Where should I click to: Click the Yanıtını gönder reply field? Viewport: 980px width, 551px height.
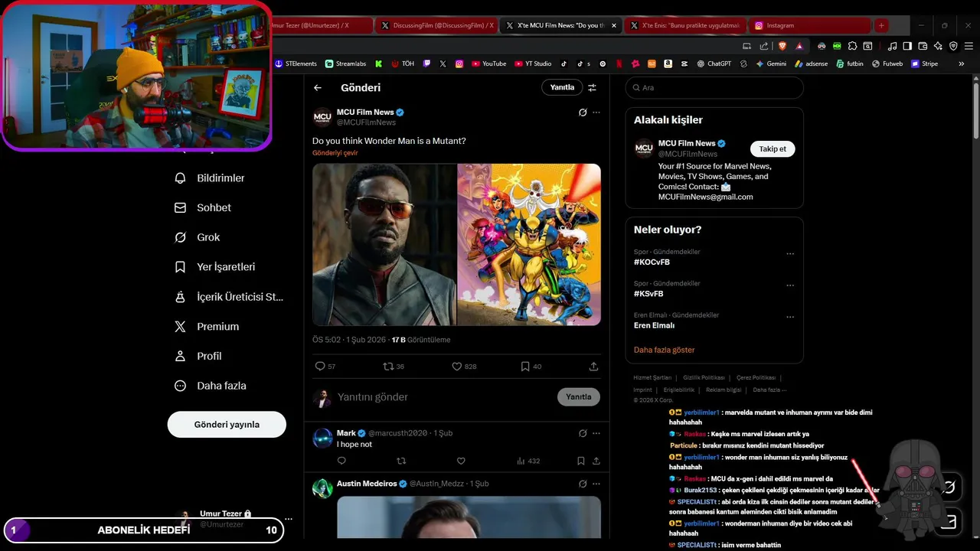click(444, 397)
